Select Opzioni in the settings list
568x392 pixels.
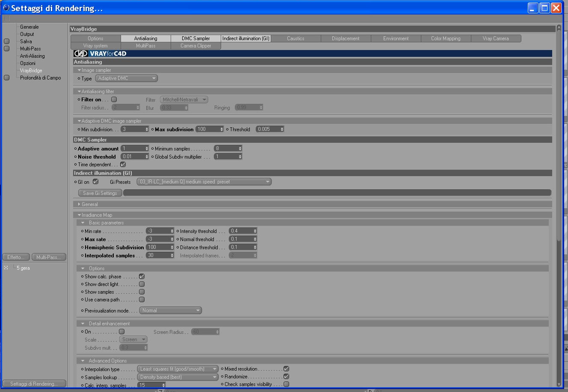(28, 63)
